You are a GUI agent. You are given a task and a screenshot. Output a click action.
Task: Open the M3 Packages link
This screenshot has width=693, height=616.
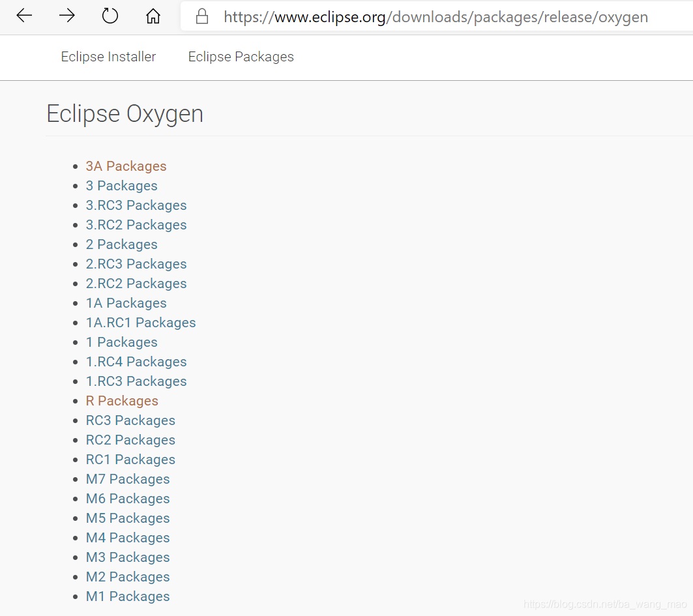[x=128, y=557]
